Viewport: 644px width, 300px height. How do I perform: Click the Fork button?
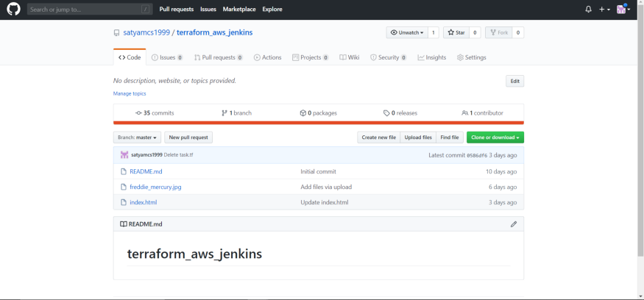[498, 32]
